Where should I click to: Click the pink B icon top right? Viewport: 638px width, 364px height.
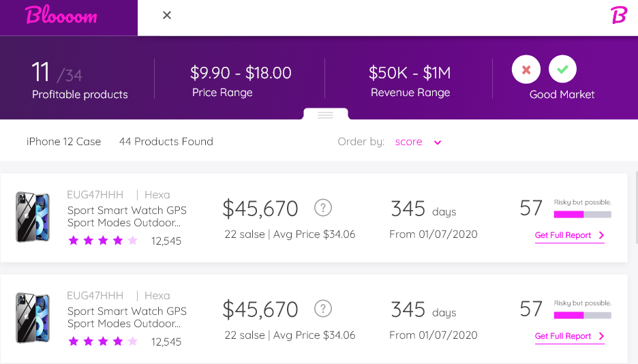[x=618, y=15]
